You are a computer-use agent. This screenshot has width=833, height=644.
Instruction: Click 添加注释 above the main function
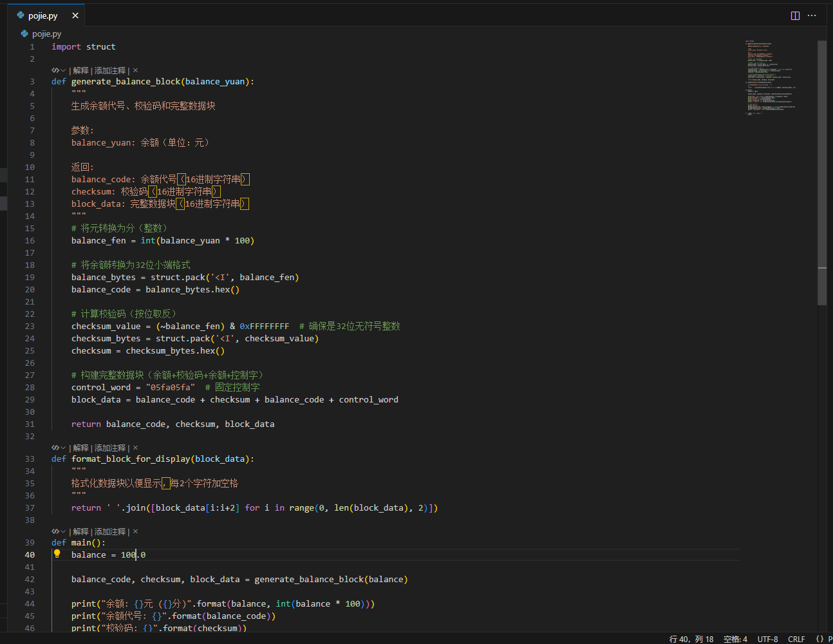[x=110, y=531]
